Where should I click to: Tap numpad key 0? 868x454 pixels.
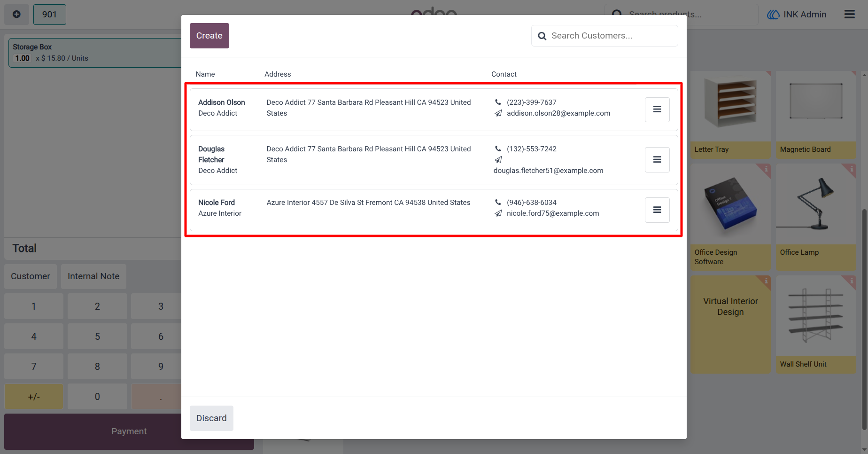[97, 397]
